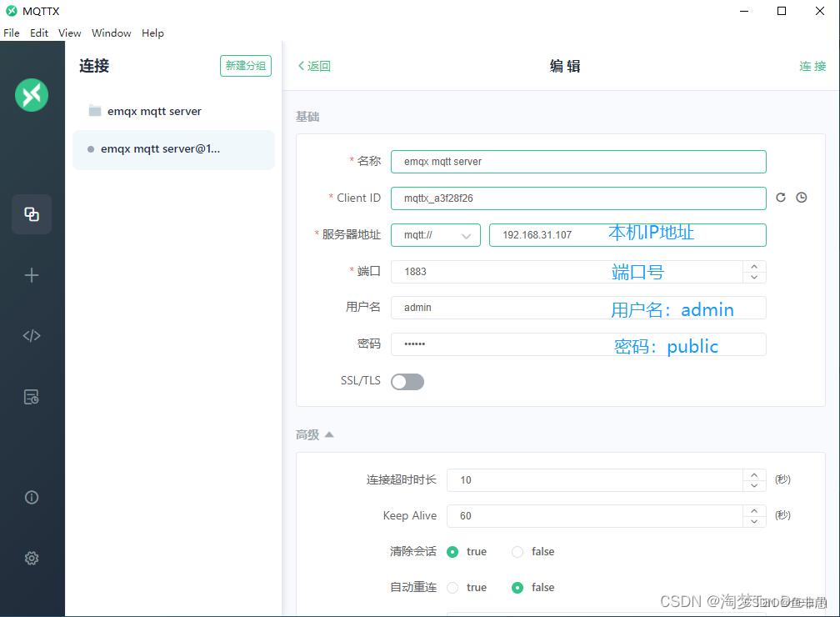Open the Edit menu
Viewport: 840px width, 617px height.
[x=39, y=33]
